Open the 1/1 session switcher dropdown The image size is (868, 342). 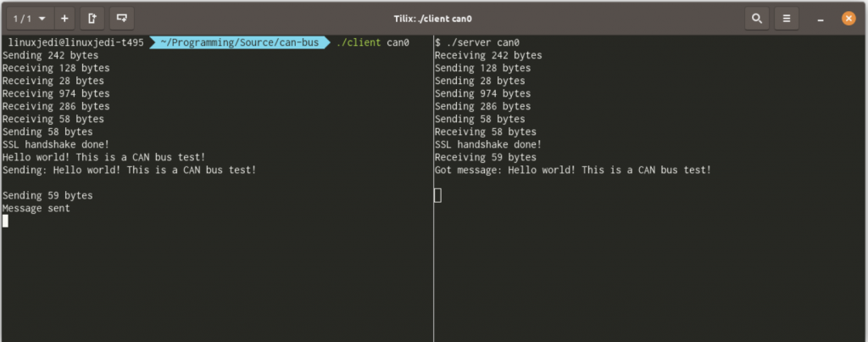[x=30, y=19]
